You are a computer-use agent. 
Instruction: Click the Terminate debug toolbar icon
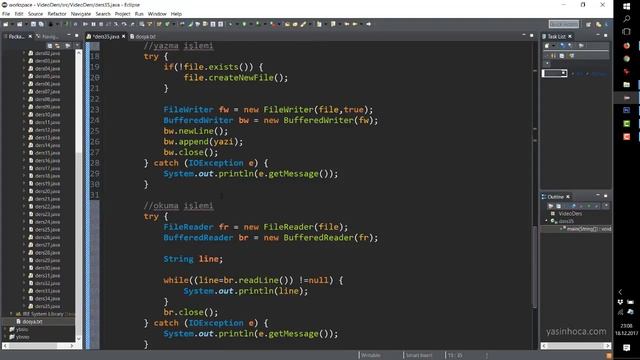[x=101, y=24]
